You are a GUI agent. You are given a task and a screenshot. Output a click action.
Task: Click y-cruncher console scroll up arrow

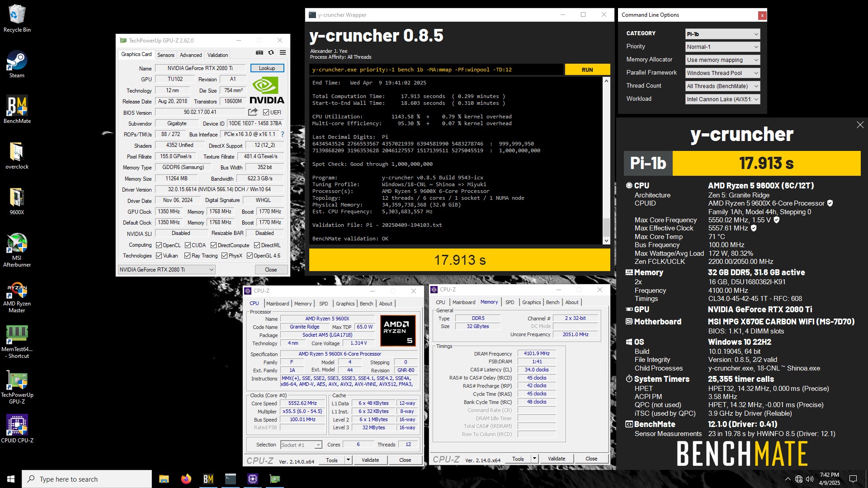(606, 81)
